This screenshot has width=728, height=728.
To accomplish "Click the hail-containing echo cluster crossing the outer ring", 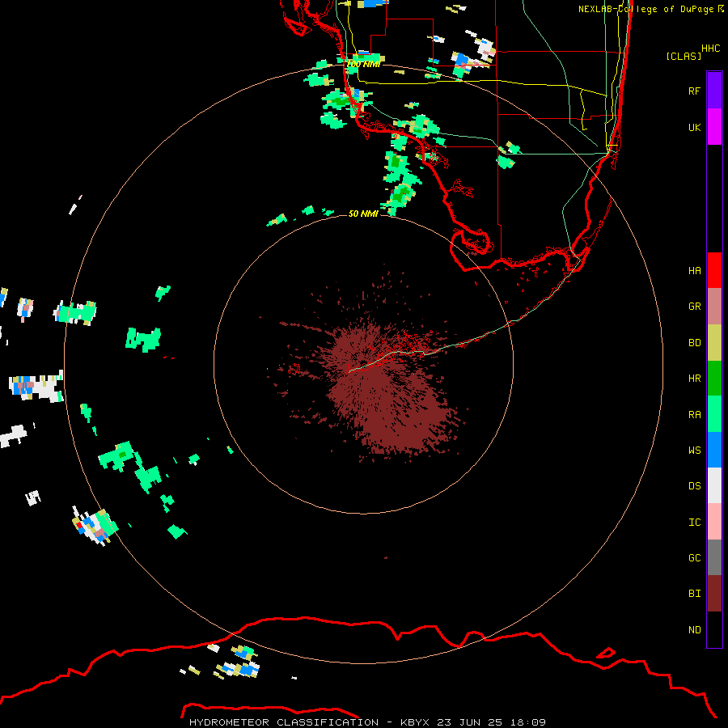I will [x=95, y=527].
